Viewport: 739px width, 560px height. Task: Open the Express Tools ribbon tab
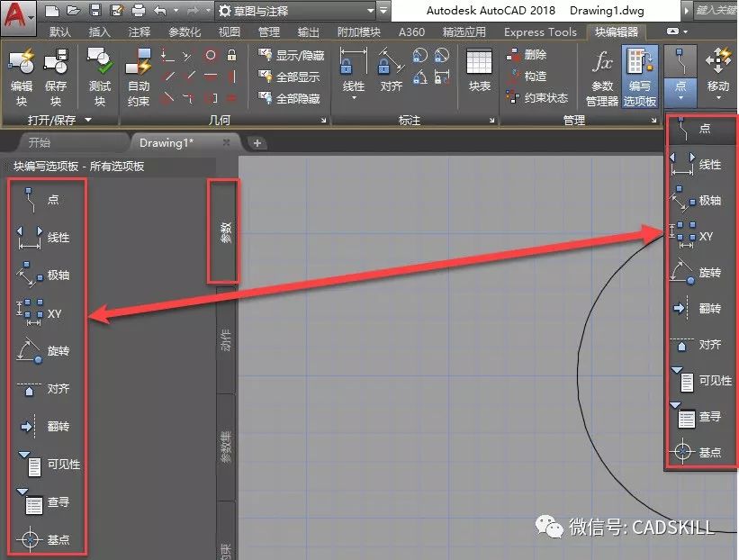[x=540, y=32]
